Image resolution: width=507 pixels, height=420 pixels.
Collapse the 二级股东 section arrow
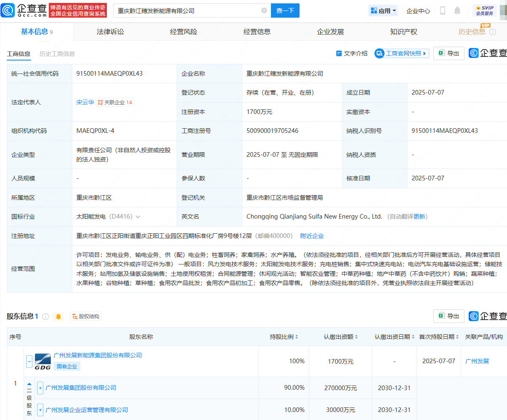click(x=29, y=384)
